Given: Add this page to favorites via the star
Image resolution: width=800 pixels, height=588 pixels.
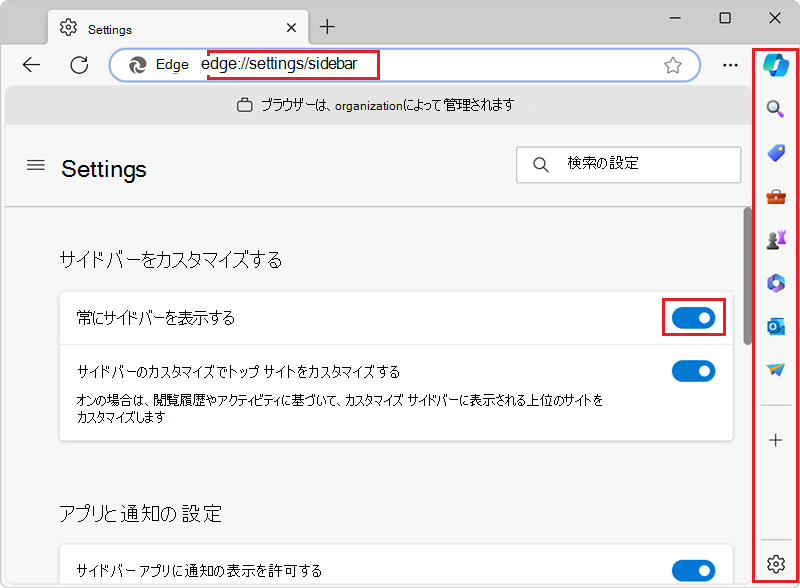Looking at the screenshot, I should [x=672, y=64].
